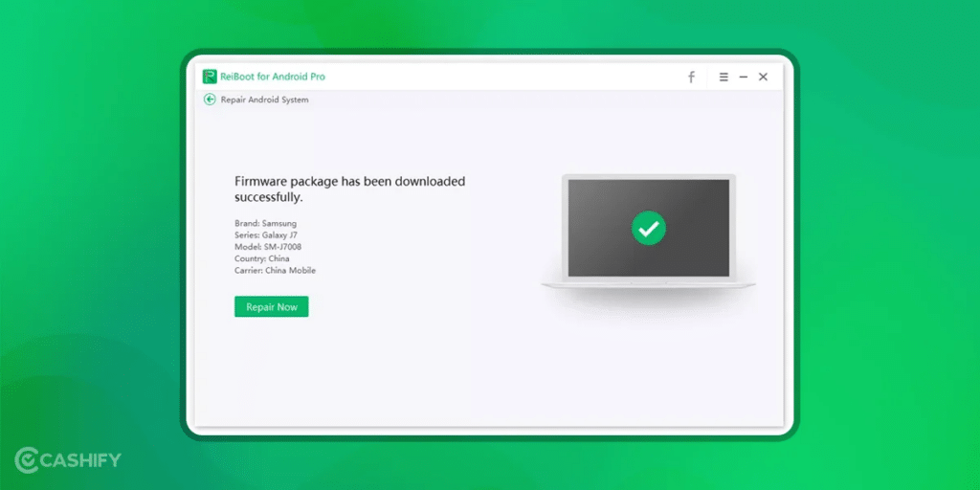The width and height of the screenshot is (980, 490).
Task: Click the laptop illustration
Action: click(648, 232)
